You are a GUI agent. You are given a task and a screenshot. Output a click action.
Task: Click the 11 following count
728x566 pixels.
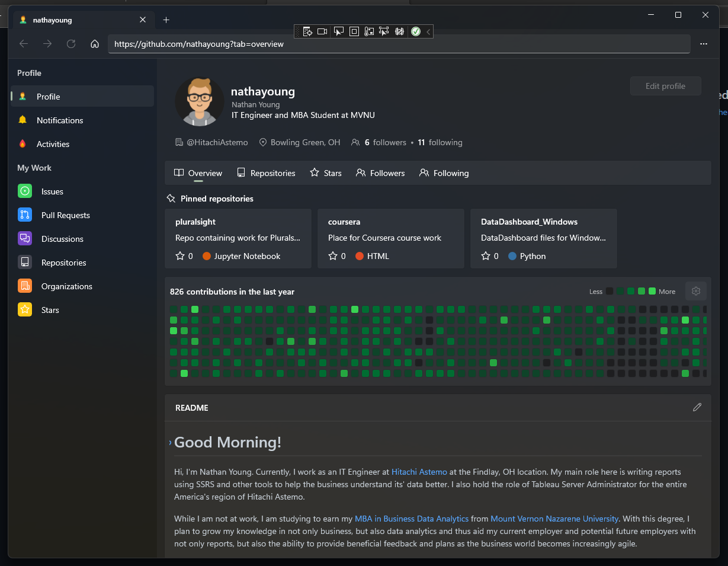coord(440,142)
